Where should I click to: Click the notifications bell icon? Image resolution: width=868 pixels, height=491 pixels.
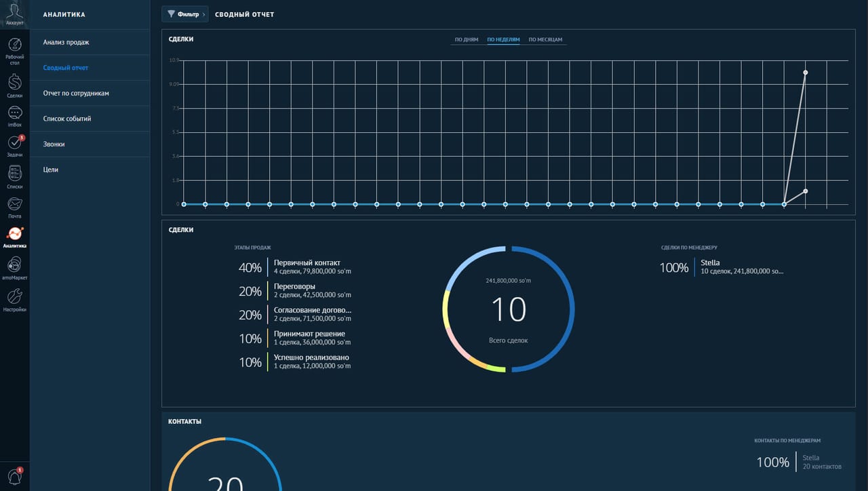tap(15, 476)
